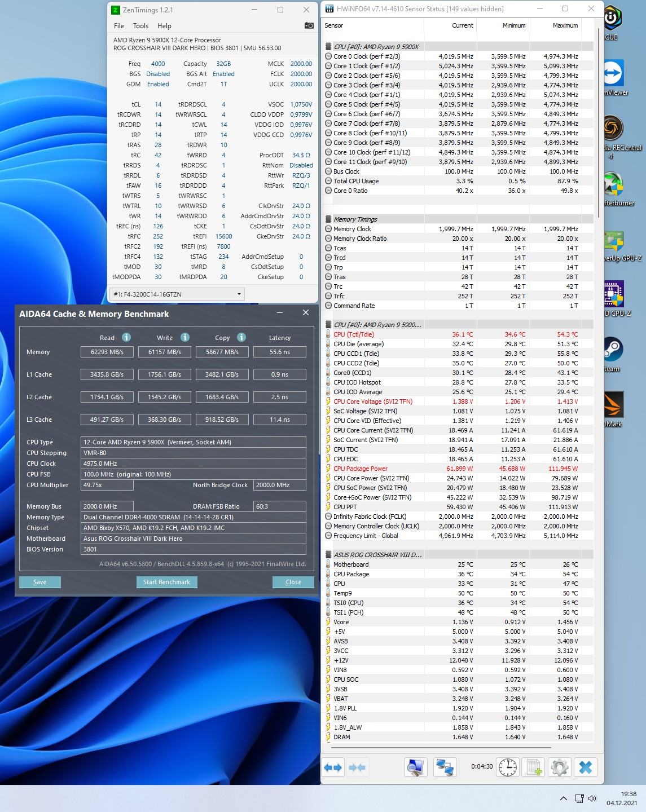Open the 3DMark desktop icon
This screenshot has width=646, height=812.
[x=614, y=409]
